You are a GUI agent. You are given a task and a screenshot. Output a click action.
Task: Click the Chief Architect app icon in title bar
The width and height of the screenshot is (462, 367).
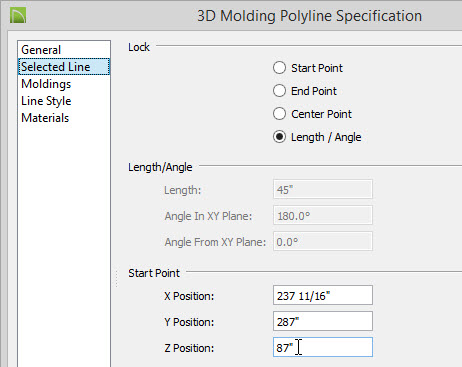tap(18, 16)
